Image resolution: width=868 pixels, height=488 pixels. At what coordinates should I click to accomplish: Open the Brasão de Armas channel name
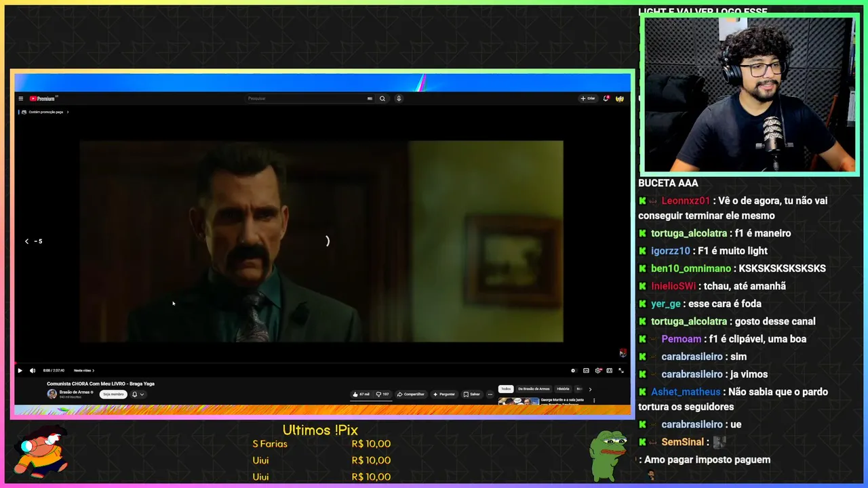(x=75, y=392)
